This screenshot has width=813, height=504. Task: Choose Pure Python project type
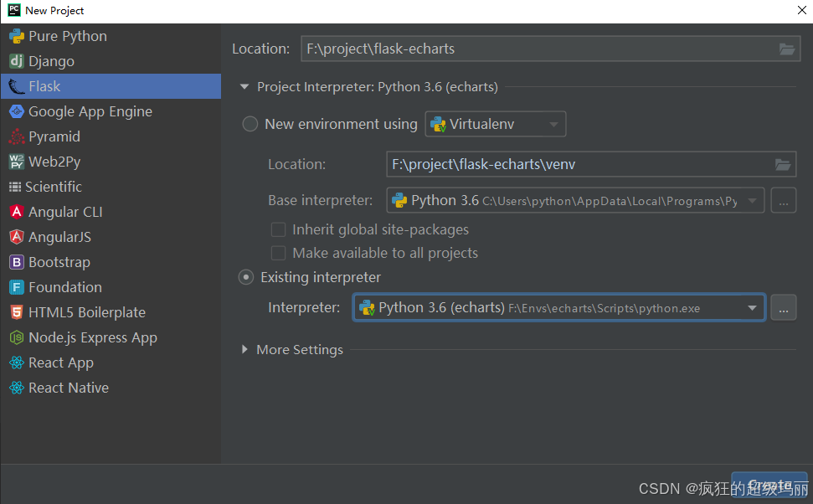click(x=111, y=36)
